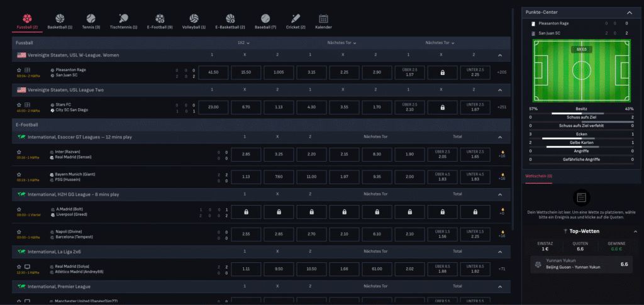Show +71 more markets for Real Madrid (Solya)
644x305 pixels.
[x=501, y=269]
